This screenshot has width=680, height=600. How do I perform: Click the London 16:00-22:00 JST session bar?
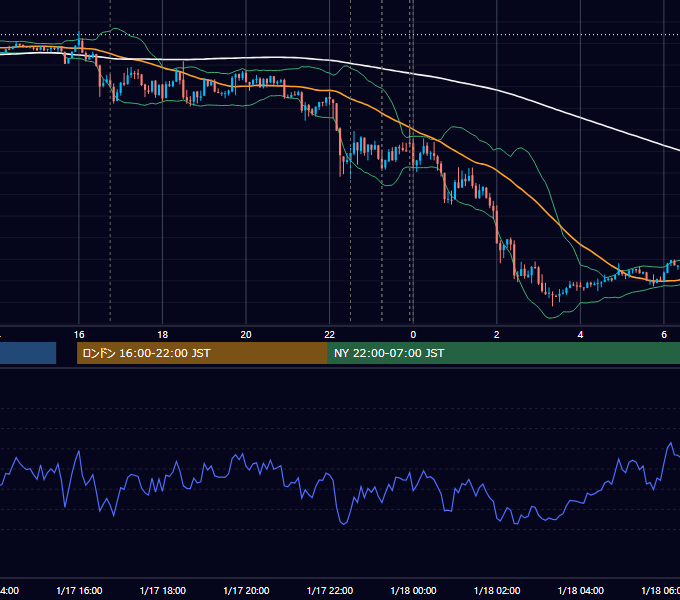(x=202, y=353)
